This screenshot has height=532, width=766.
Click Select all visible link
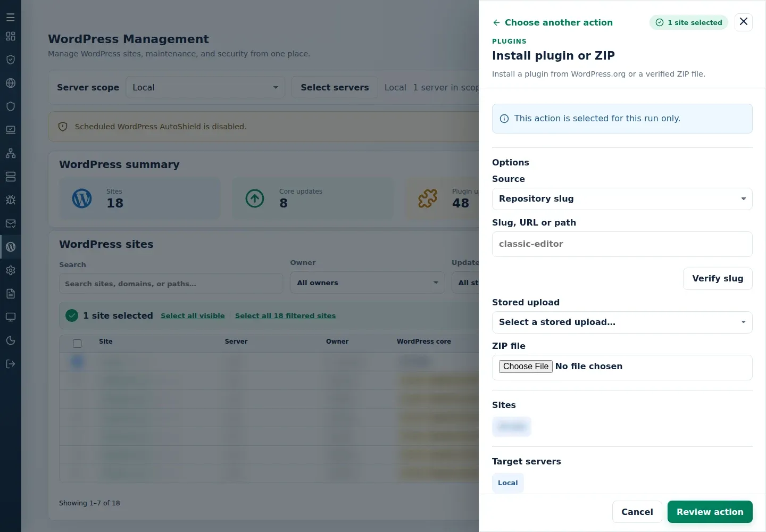point(193,315)
